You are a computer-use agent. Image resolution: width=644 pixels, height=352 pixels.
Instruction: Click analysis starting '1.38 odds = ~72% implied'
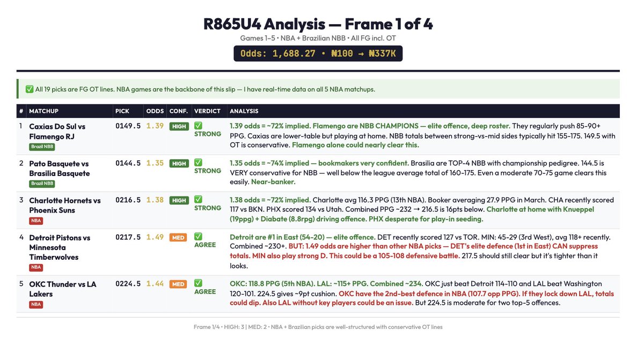422,210
